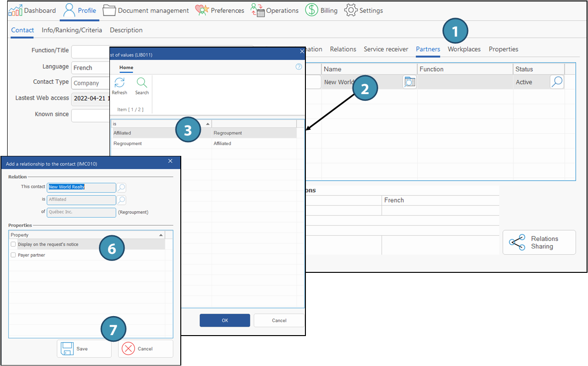This screenshot has height=366, width=588.
Task: Open contact card icon beside New World name
Action: [409, 82]
